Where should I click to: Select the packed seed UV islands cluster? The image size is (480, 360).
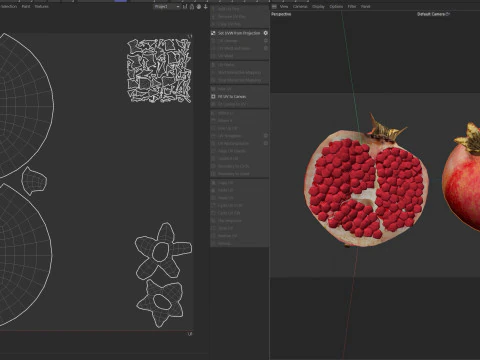159,70
